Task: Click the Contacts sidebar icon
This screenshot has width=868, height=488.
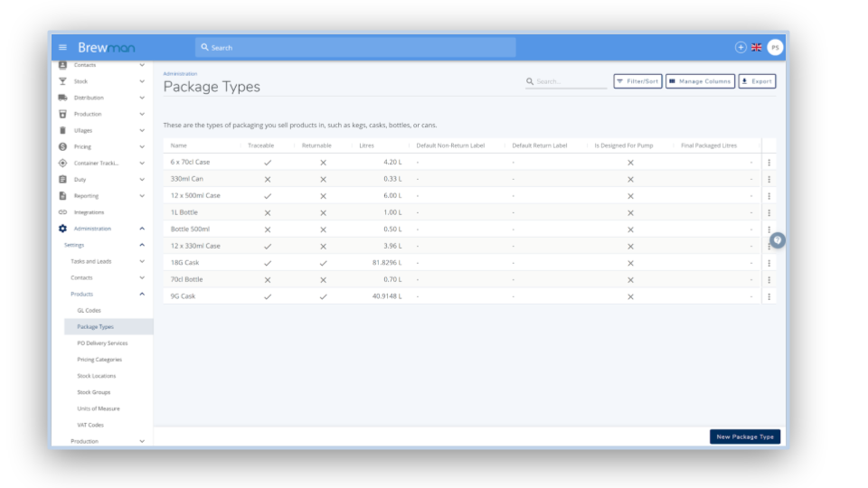Action: (62, 65)
